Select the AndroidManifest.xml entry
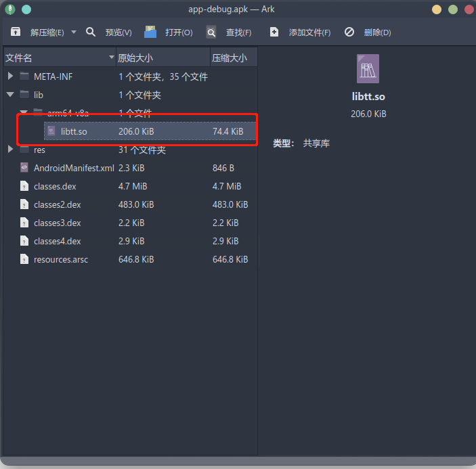Screen dimensions: 476x469 74,168
